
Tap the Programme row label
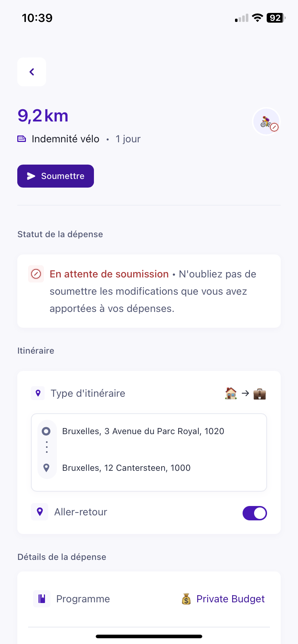83,599
